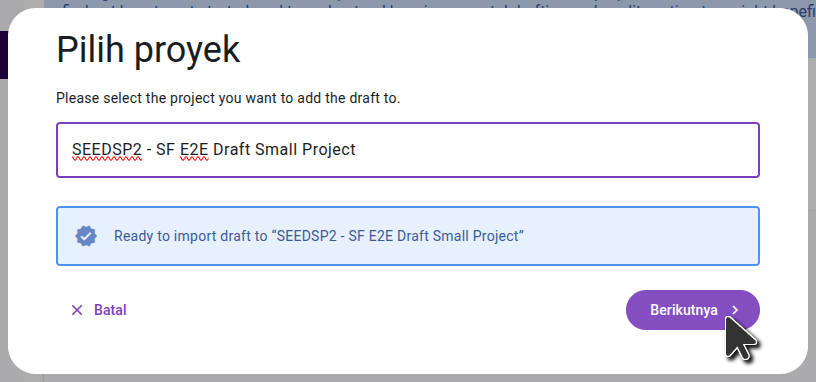This screenshot has width=816, height=382.
Task: Click the word Berikutnya label text
Action: pos(684,310)
